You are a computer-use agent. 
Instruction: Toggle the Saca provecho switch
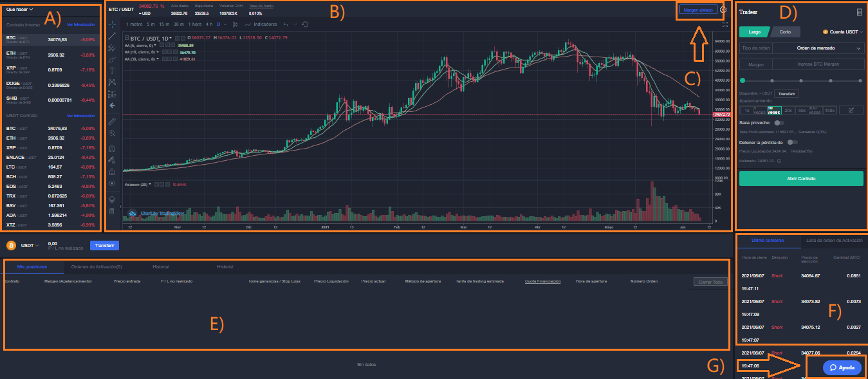coord(780,122)
